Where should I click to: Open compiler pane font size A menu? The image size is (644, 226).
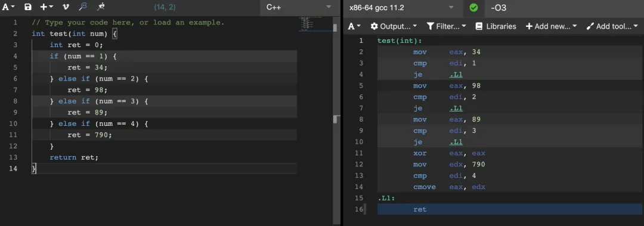coord(354,26)
